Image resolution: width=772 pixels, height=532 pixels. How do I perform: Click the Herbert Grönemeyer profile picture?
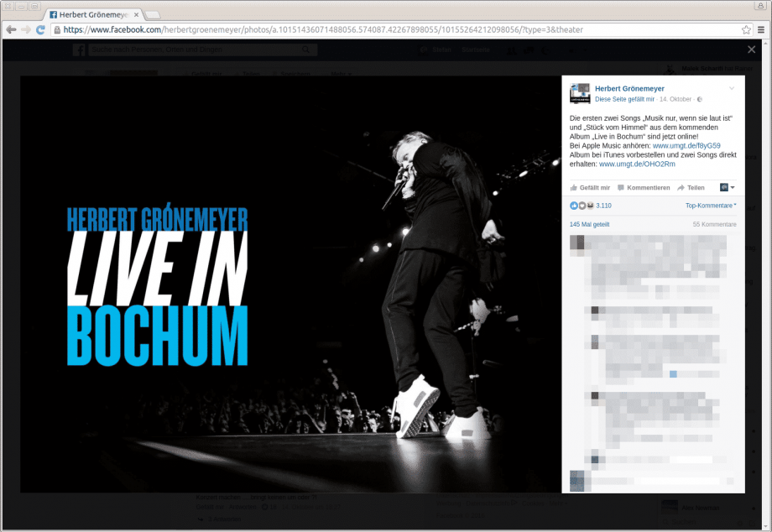[x=579, y=93]
